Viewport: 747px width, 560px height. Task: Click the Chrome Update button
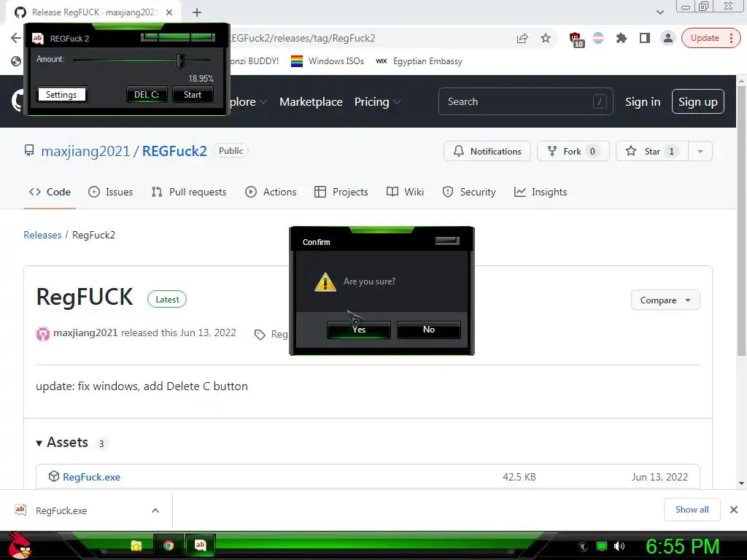[711, 38]
